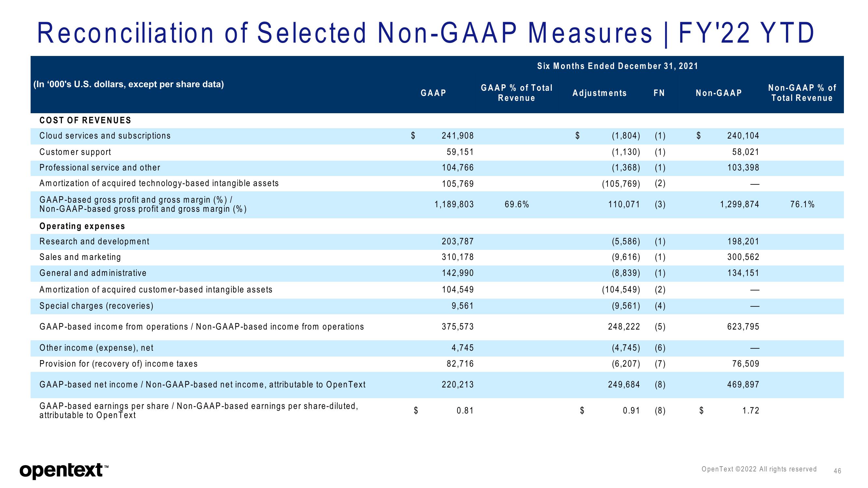Select the 'Special charges (recoveries)' label
The image size is (868, 488).
point(96,306)
